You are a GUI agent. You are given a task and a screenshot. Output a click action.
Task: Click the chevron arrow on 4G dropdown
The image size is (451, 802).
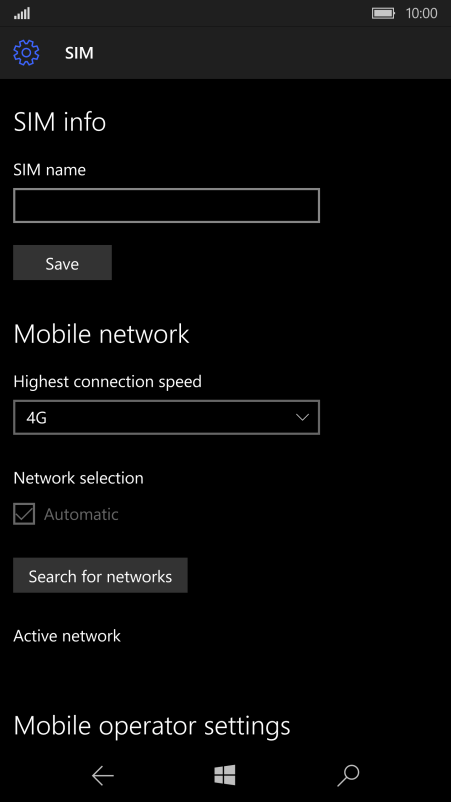coord(302,417)
